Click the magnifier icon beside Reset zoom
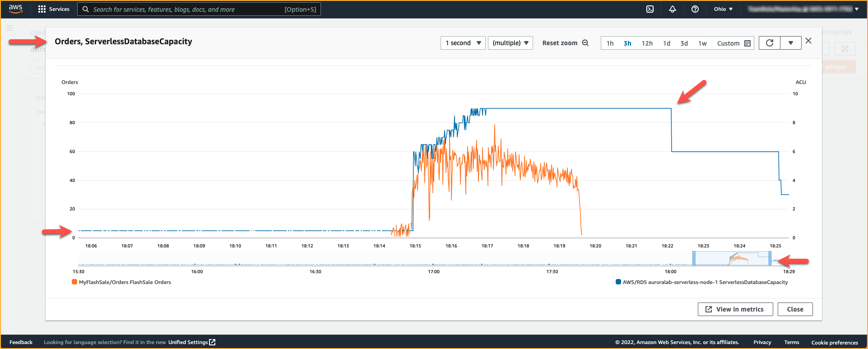 pos(585,43)
